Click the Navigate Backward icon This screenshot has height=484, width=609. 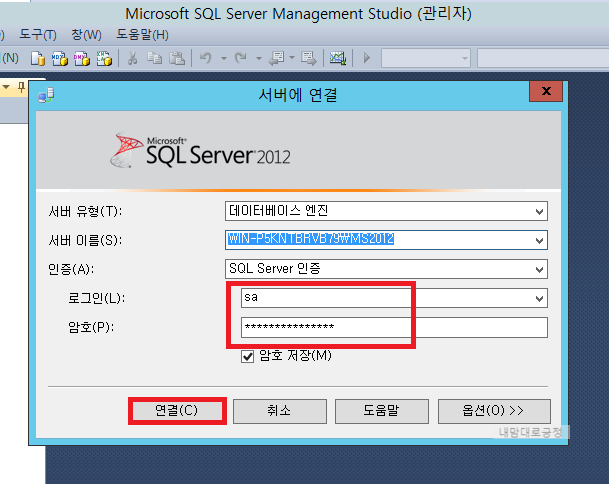[x=277, y=58]
